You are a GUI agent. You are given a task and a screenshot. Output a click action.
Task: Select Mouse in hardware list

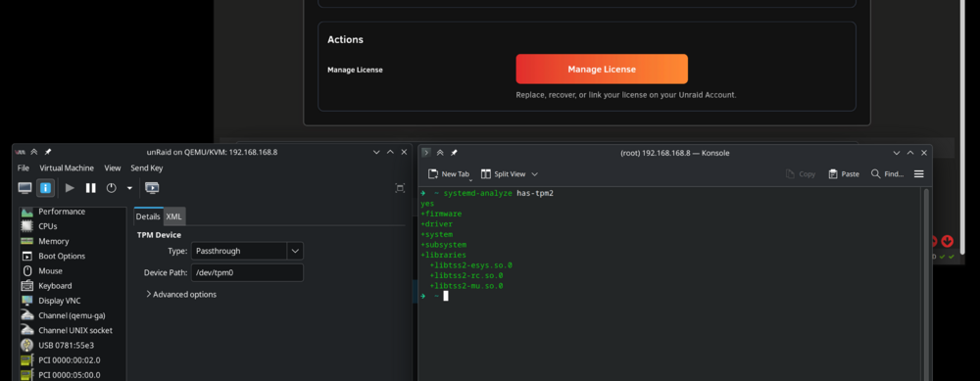coord(73,271)
